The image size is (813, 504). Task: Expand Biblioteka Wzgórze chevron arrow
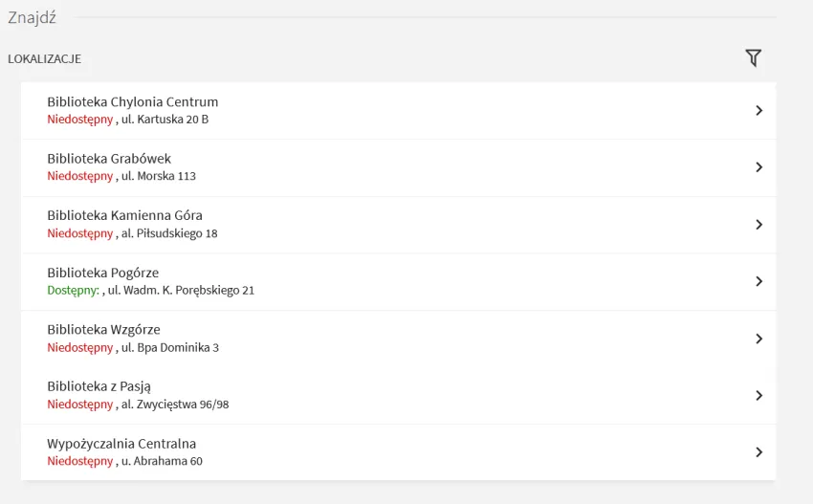[x=758, y=339]
